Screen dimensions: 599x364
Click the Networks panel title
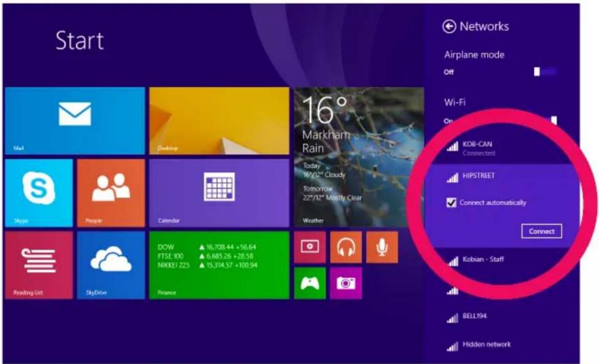[484, 26]
